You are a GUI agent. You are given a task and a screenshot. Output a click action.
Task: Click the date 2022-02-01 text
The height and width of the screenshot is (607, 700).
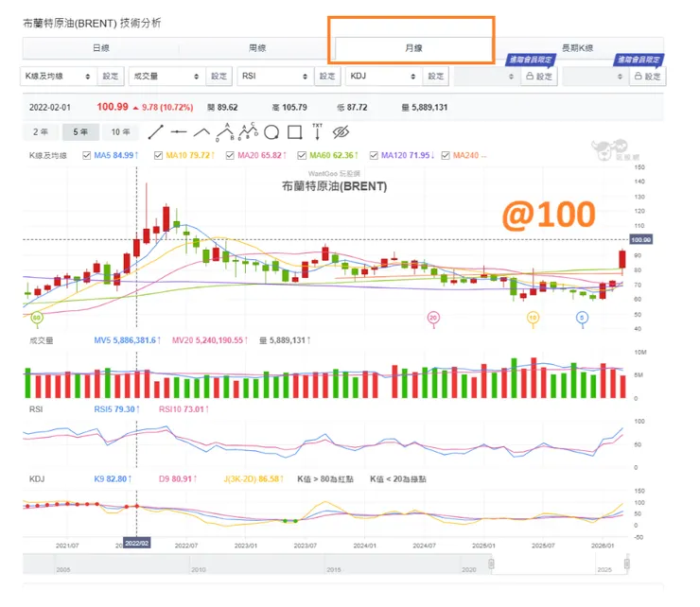pos(50,108)
